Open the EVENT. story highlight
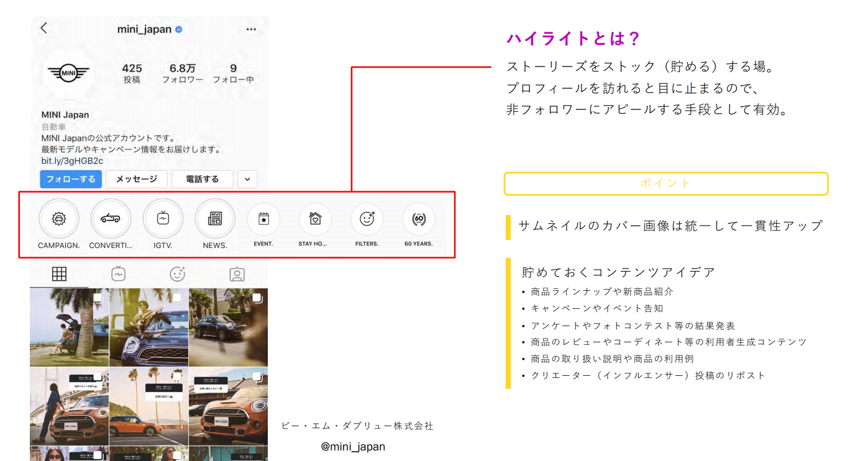This screenshot has width=868, height=461. (263, 219)
